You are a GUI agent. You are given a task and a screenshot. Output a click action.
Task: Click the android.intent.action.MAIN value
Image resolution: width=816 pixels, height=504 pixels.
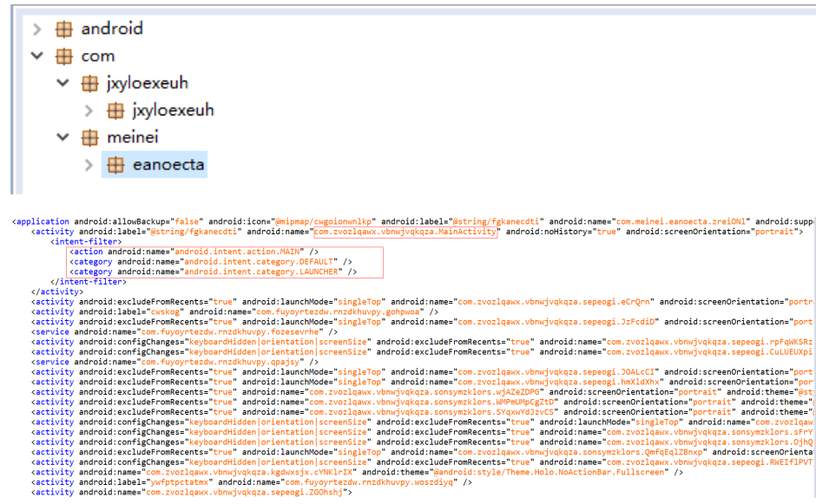point(232,252)
